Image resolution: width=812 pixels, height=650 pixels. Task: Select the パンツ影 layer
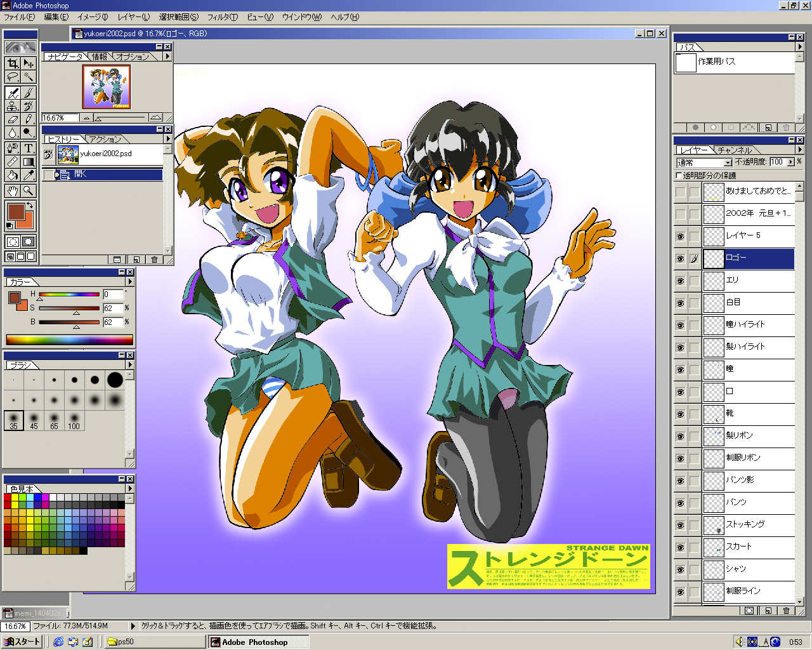[749, 481]
